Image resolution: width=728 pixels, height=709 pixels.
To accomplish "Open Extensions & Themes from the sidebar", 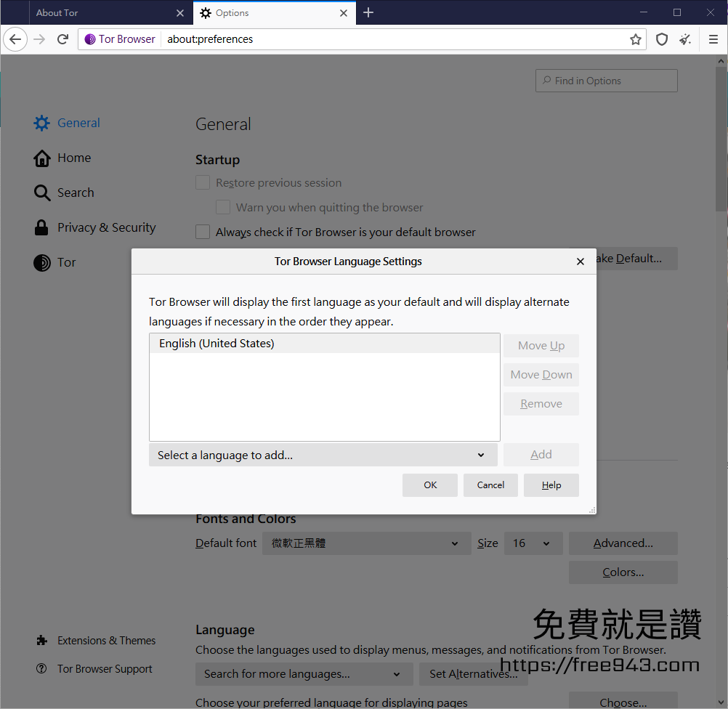I will [x=106, y=640].
